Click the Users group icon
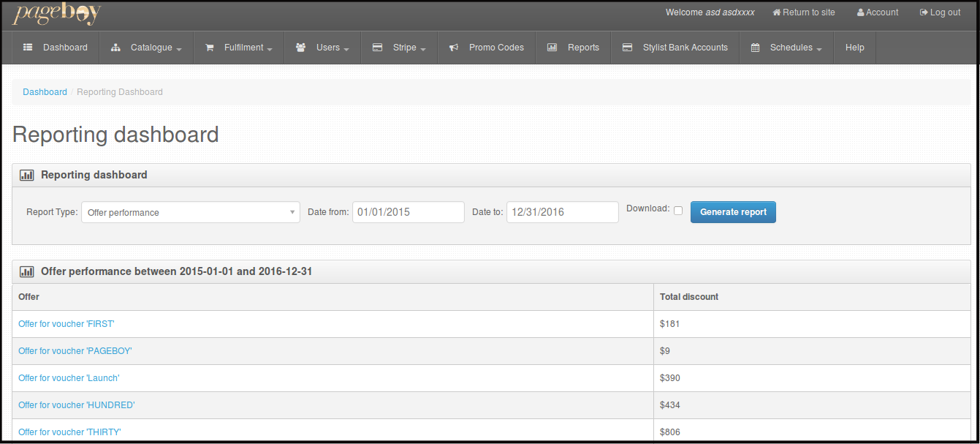Viewport: 980px width, 444px height. pos(300,48)
